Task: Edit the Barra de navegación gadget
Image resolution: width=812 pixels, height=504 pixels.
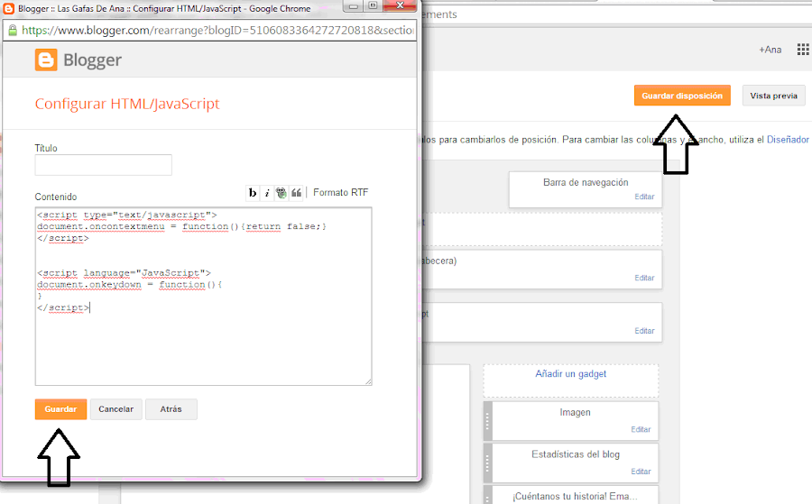Action: (644, 197)
